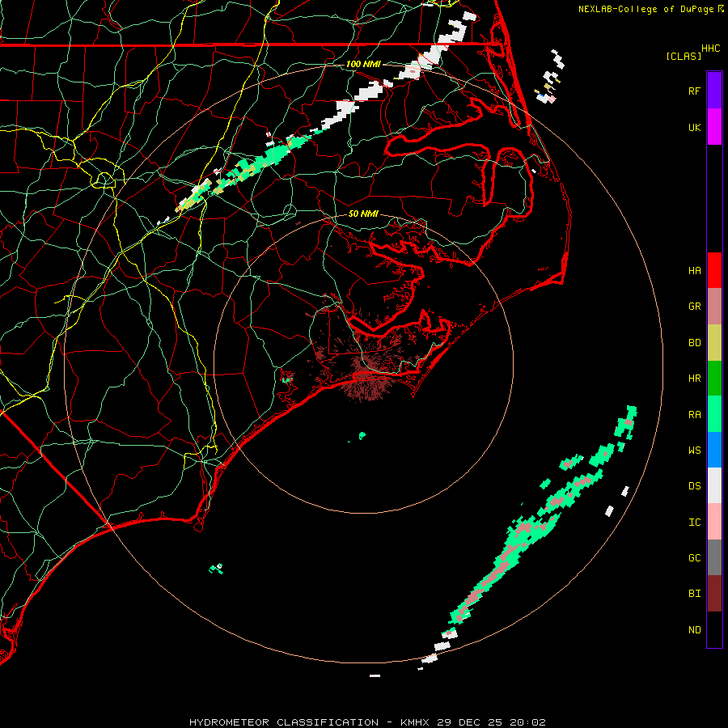Click the 'DS' legend label

coord(694,486)
